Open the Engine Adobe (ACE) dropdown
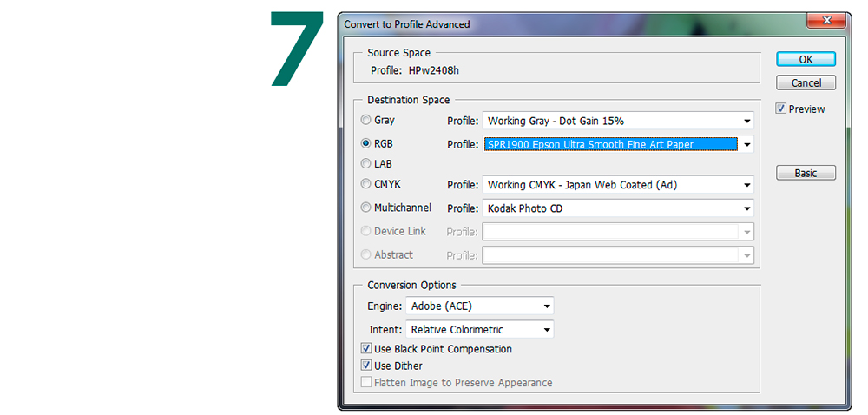 coord(547,306)
